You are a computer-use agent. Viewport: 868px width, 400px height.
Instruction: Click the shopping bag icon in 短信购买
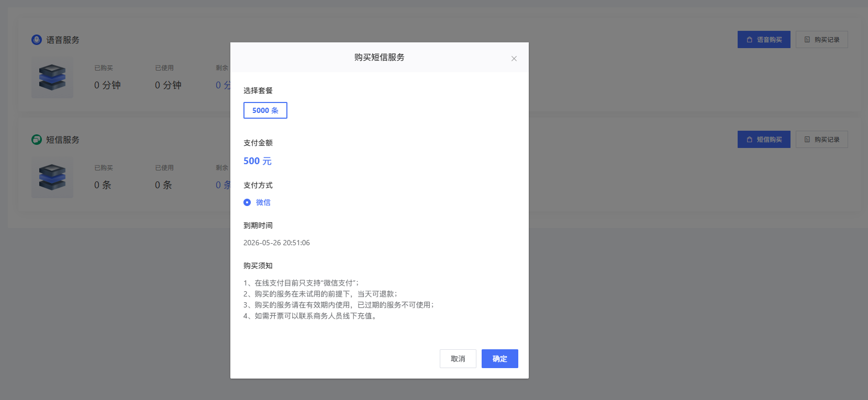click(749, 140)
